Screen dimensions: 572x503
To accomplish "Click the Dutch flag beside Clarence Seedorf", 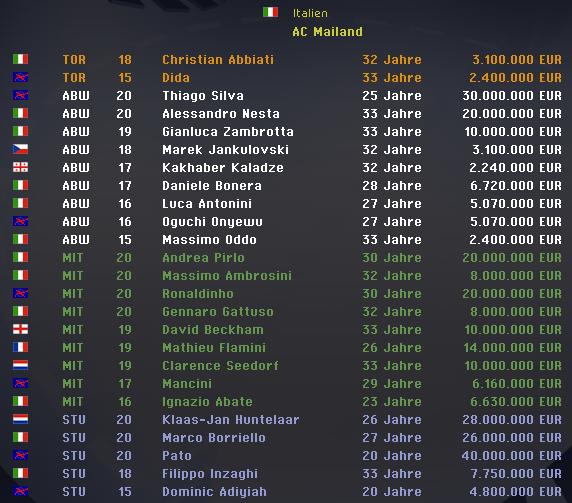I will [20, 365].
